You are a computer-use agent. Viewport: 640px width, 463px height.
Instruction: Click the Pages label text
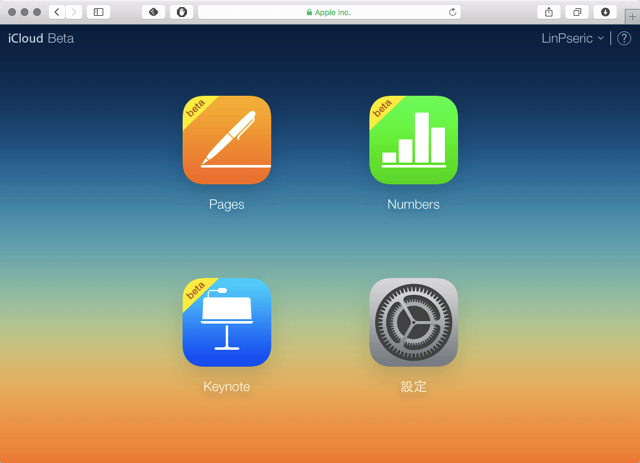(x=227, y=205)
